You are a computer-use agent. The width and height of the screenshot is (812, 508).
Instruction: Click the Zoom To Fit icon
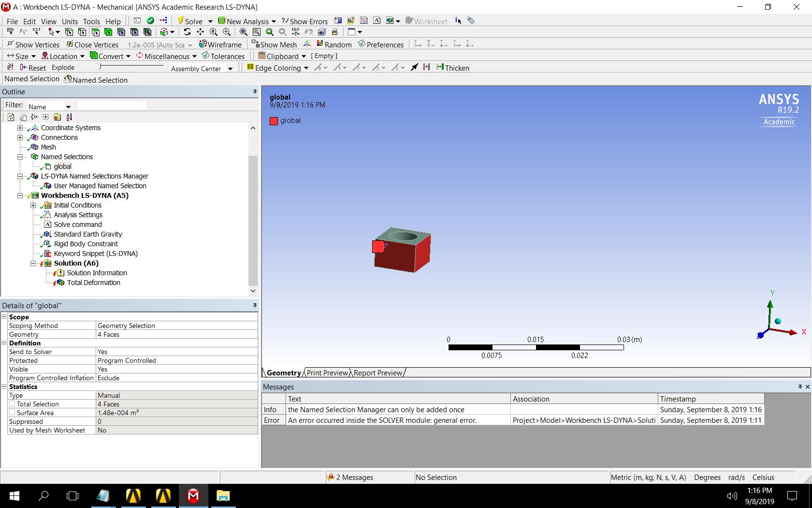click(244, 32)
